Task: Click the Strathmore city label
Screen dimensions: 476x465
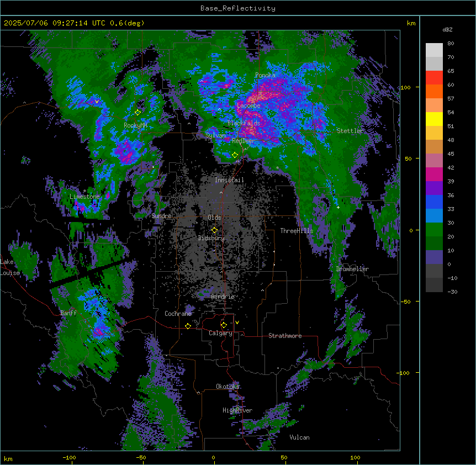Action: pos(285,336)
